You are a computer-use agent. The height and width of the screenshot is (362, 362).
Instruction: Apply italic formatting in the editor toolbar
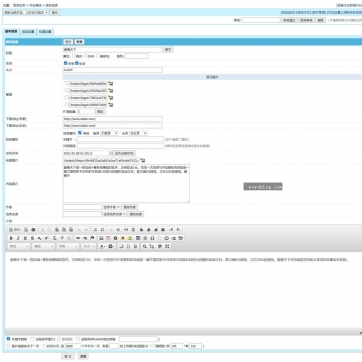18,238
